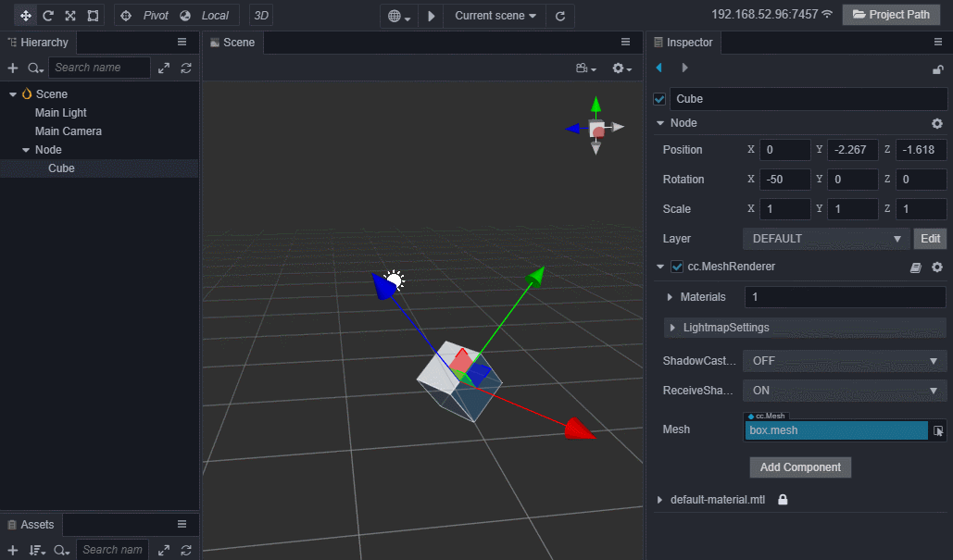Viewport: 953px width, 560px height.
Task: Select the Scale transform tool
Action: (70, 15)
